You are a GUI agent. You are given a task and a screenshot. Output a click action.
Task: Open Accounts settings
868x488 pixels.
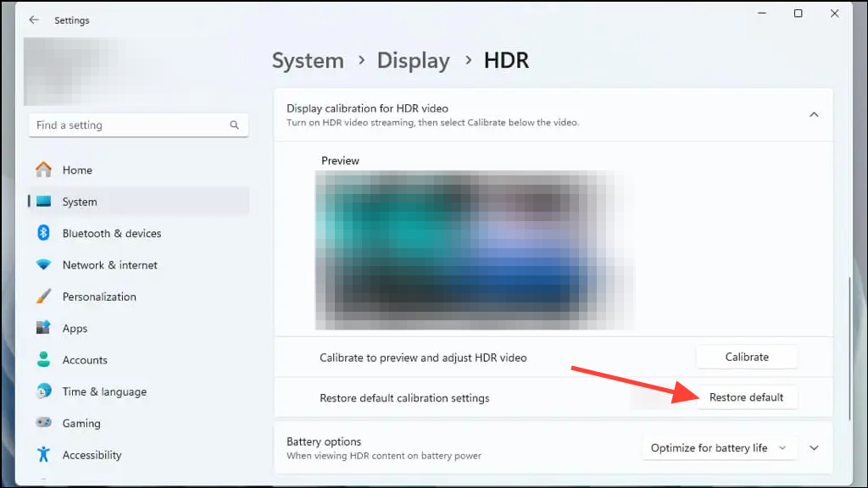pos(84,359)
